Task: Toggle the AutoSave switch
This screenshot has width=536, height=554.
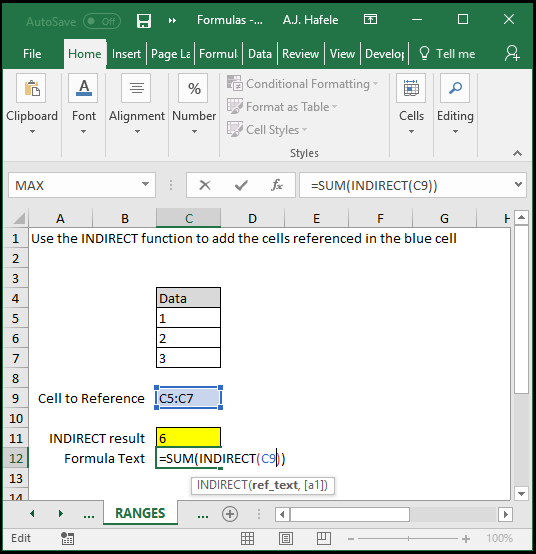Action: pyautogui.click(x=102, y=21)
